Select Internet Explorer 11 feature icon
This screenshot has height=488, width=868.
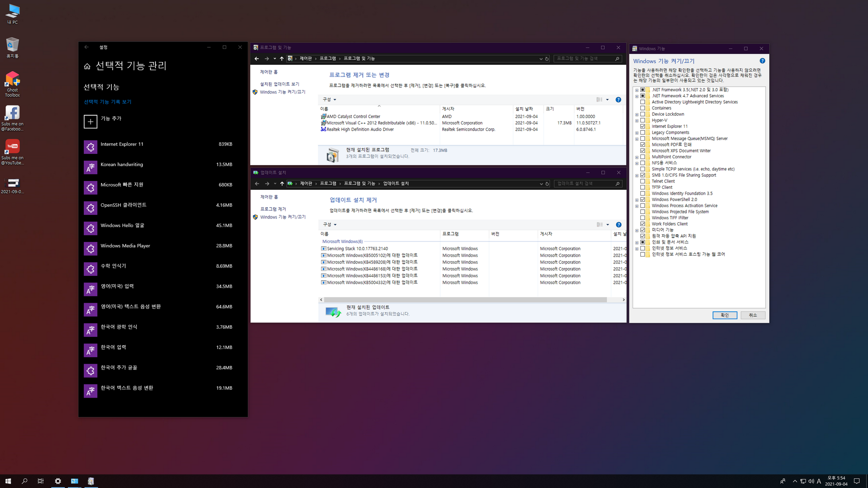(x=91, y=147)
